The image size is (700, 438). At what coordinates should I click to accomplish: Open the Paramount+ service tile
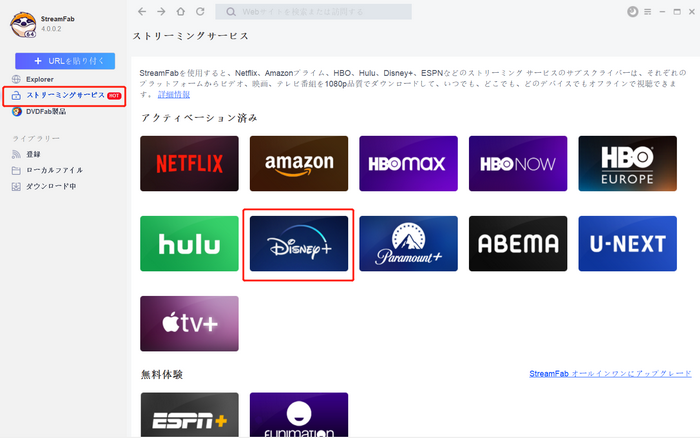(408, 244)
